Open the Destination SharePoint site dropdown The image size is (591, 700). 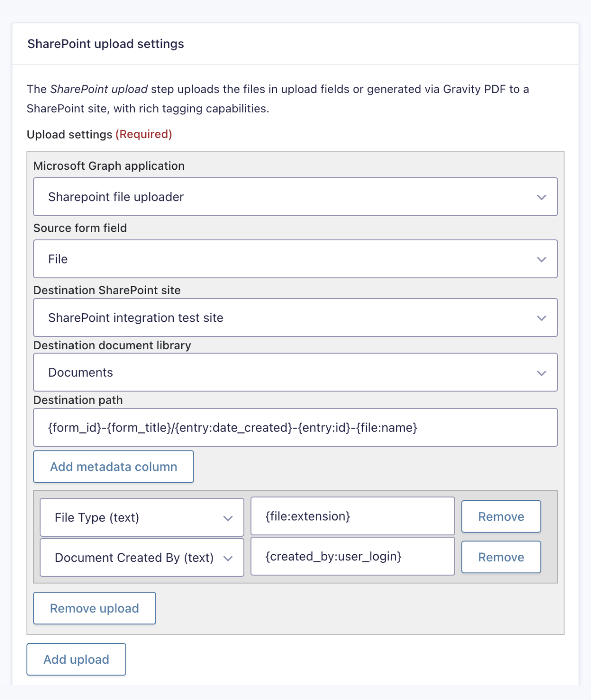tap(295, 317)
